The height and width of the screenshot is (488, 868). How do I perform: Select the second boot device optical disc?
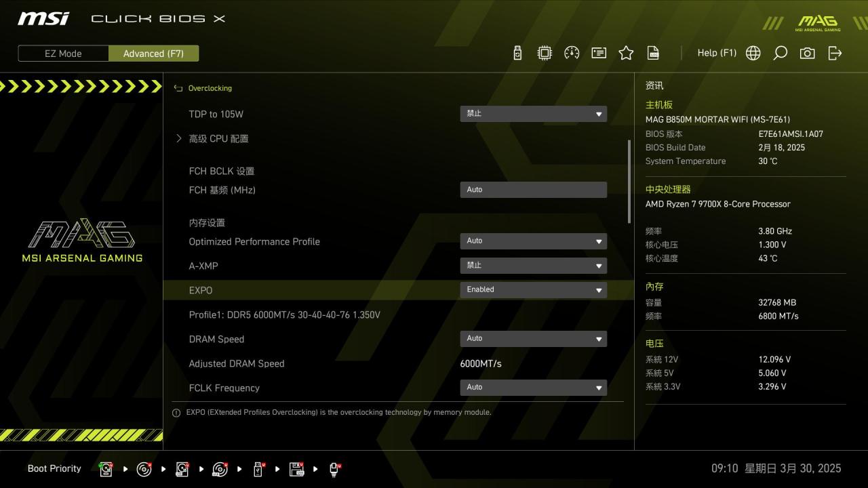click(144, 469)
